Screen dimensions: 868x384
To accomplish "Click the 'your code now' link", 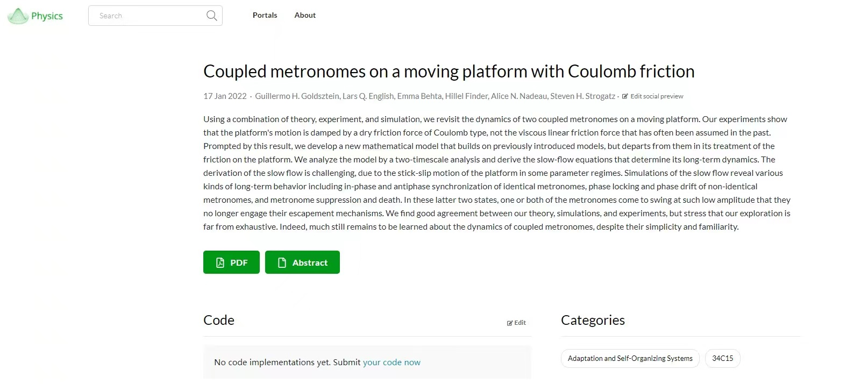I will (x=392, y=362).
